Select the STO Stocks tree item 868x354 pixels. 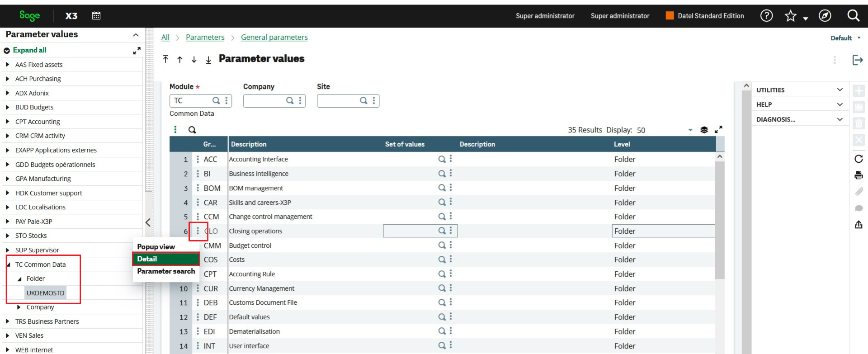[31, 236]
